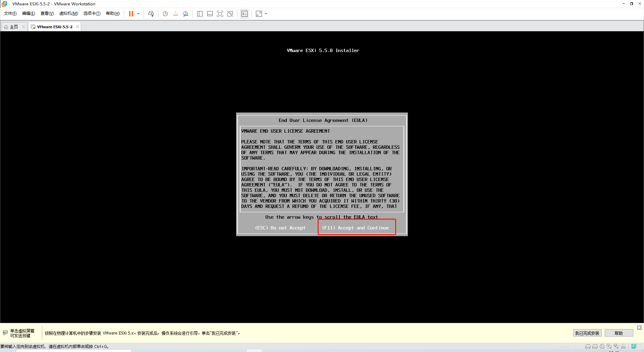This screenshot has width=644, height=352.
Task: Click the 按照在物理计算机中的步骤安装 instruction text
Action: click(143, 333)
